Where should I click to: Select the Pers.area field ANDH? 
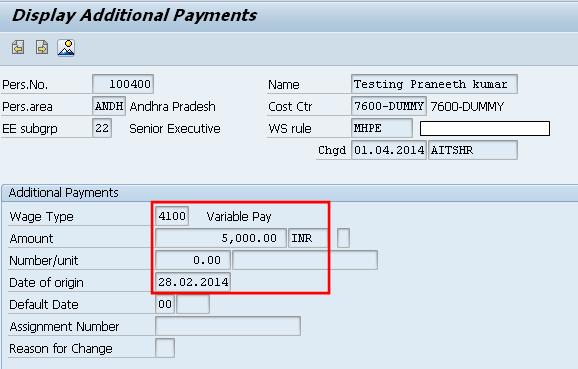(109, 106)
